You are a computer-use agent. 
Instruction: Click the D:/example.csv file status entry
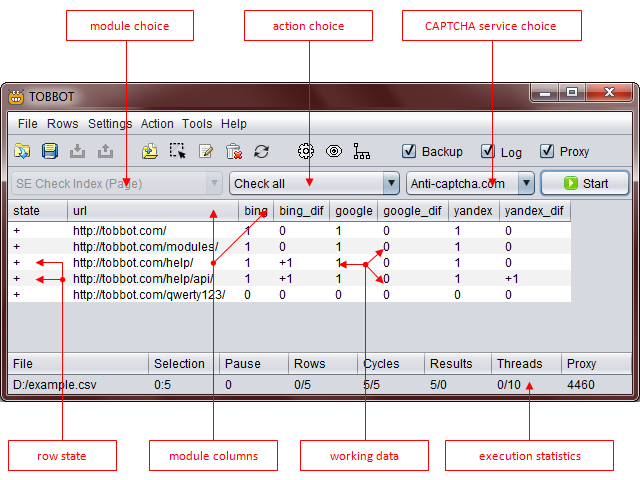pos(55,384)
